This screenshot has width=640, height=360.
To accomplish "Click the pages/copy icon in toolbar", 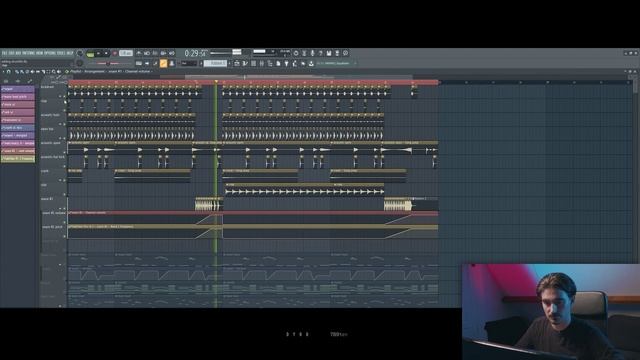I will coord(278,63).
